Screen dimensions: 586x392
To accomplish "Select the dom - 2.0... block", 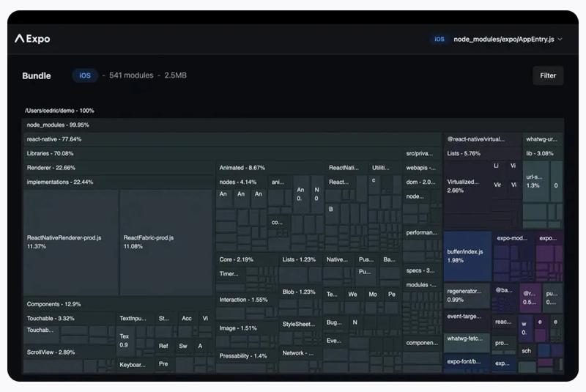I will 422,182.
